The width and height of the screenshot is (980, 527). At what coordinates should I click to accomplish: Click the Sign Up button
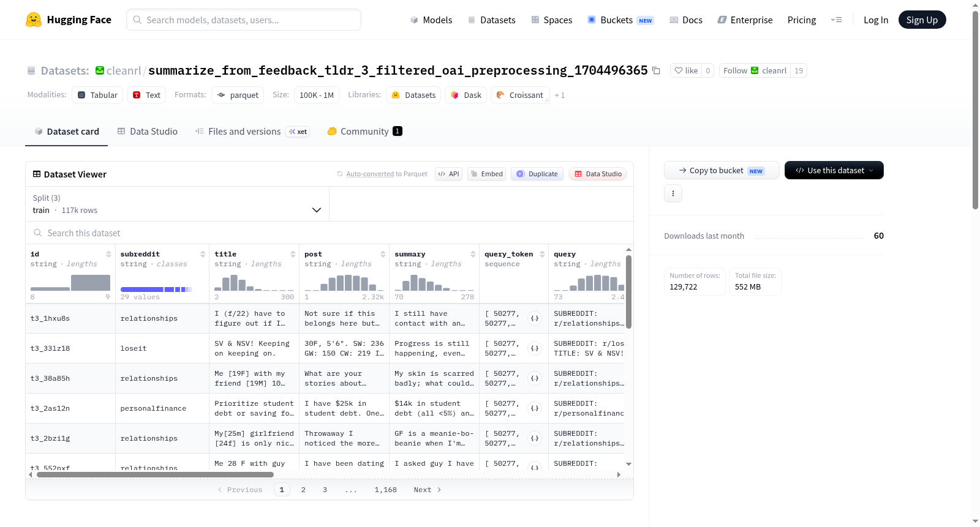tap(922, 20)
